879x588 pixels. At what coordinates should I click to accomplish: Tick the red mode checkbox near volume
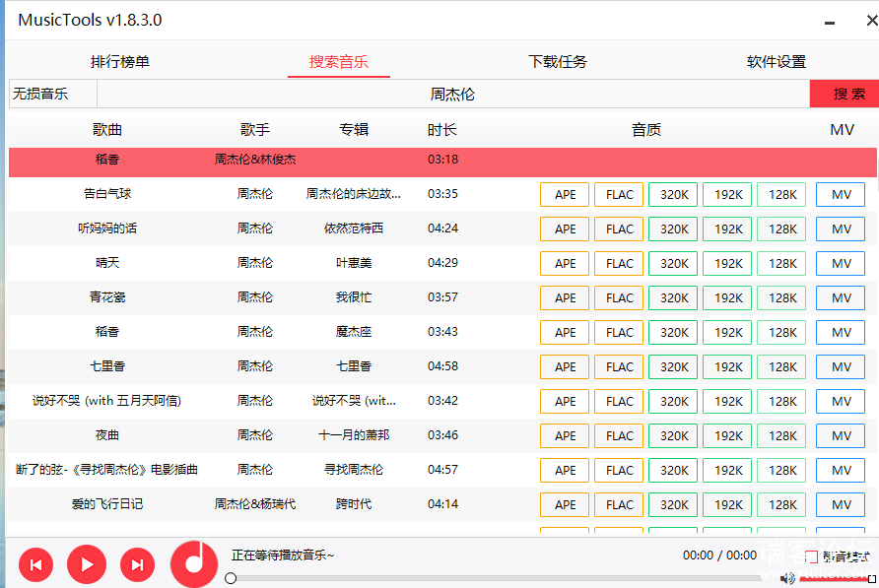[811, 556]
